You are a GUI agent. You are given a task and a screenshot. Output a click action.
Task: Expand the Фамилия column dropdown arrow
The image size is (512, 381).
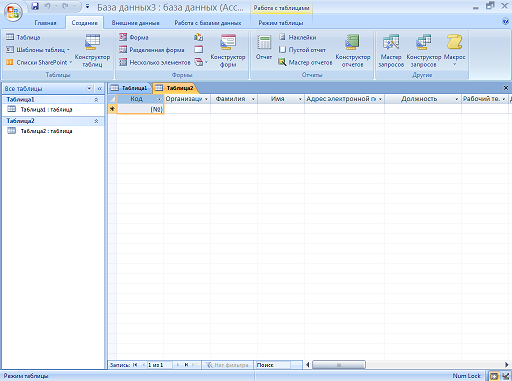pos(253,99)
